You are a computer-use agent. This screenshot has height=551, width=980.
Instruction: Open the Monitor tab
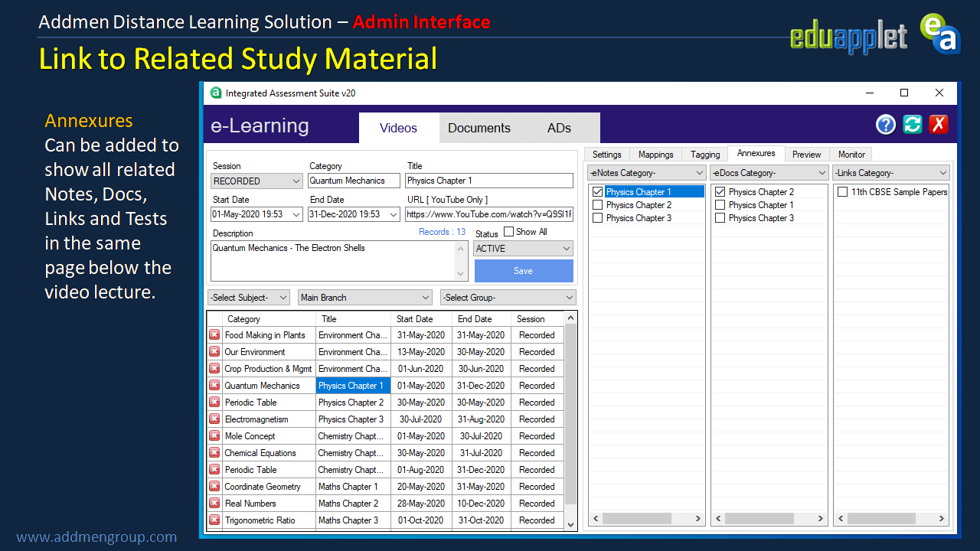(x=851, y=155)
